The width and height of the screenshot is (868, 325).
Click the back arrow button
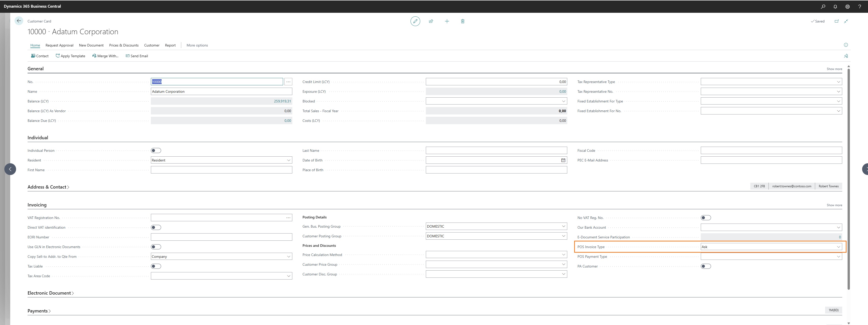(x=19, y=21)
